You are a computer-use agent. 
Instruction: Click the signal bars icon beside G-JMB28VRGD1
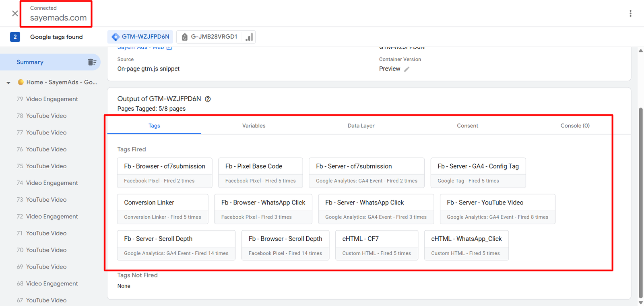tap(249, 37)
